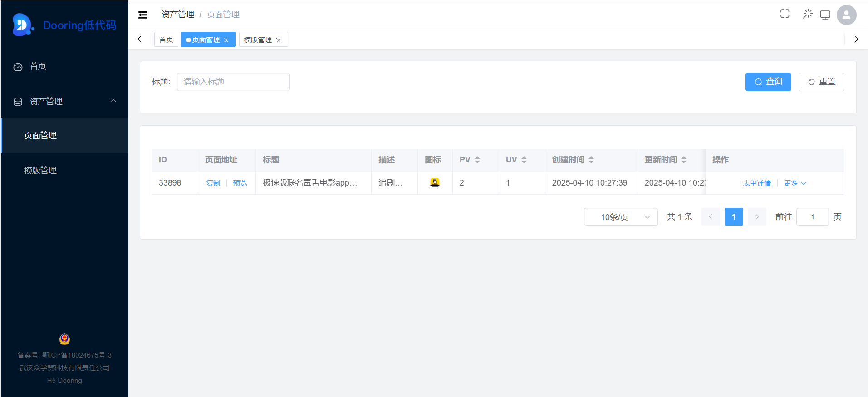Click the 预览 link for page 33898
868x397 pixels.
(240, 183)
